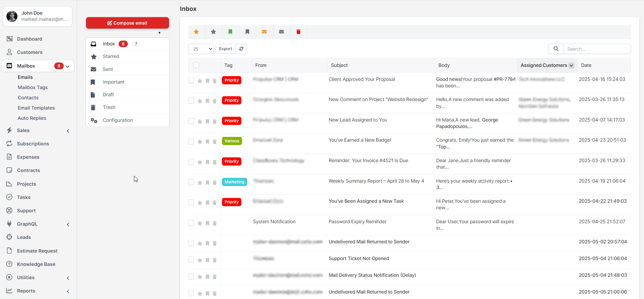Click the gray unmark-important bookmark icon
644x299 pixels.
click(x=248, y=32)
